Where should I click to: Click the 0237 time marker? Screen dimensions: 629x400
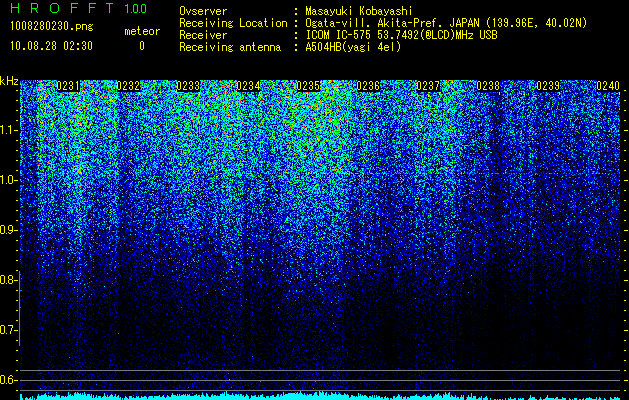[x=428, y=86]
